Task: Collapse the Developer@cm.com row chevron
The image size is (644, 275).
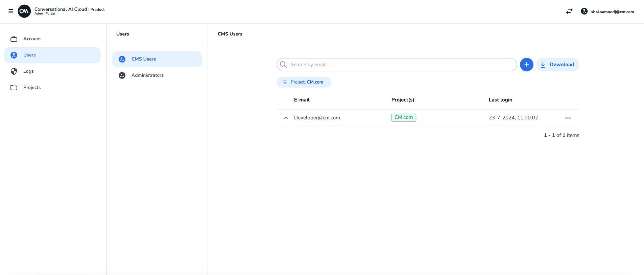Action: (286, 118)
